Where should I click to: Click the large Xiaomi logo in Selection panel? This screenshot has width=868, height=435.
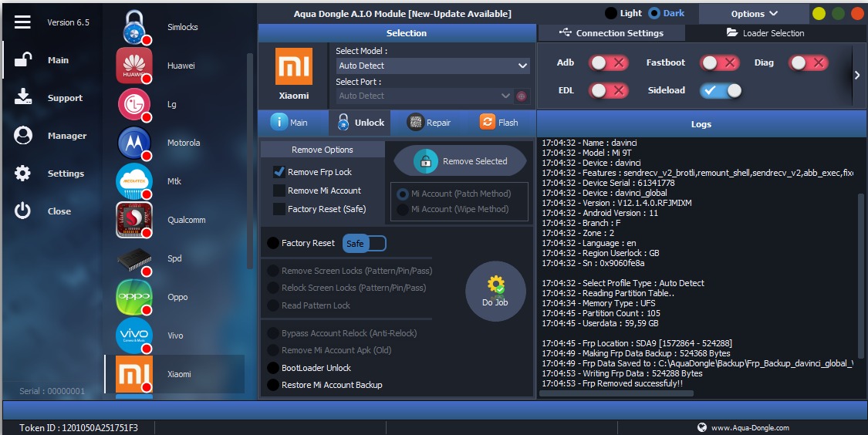(x=294, y=66)
